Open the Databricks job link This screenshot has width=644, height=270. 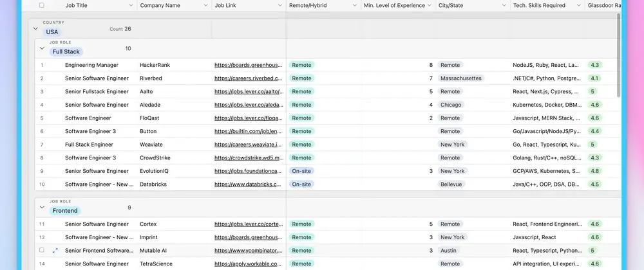(249, 184)
